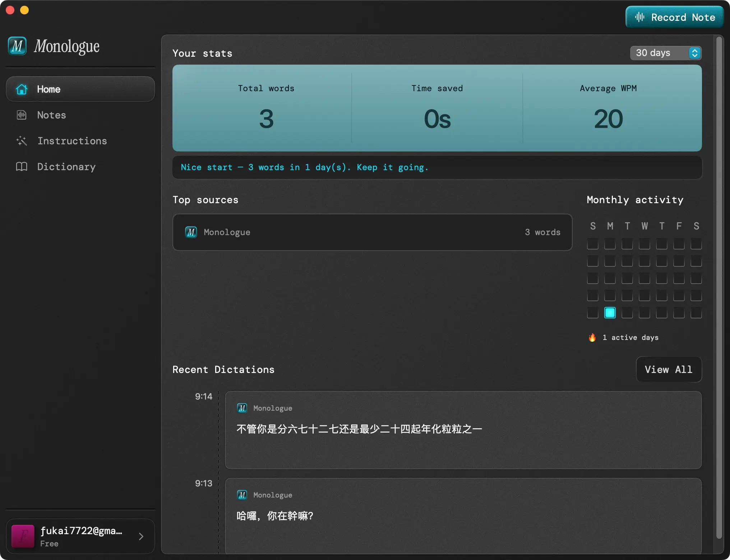Open the Dictionary section
The width and height of the screenshot is (730, 560).
80,167
